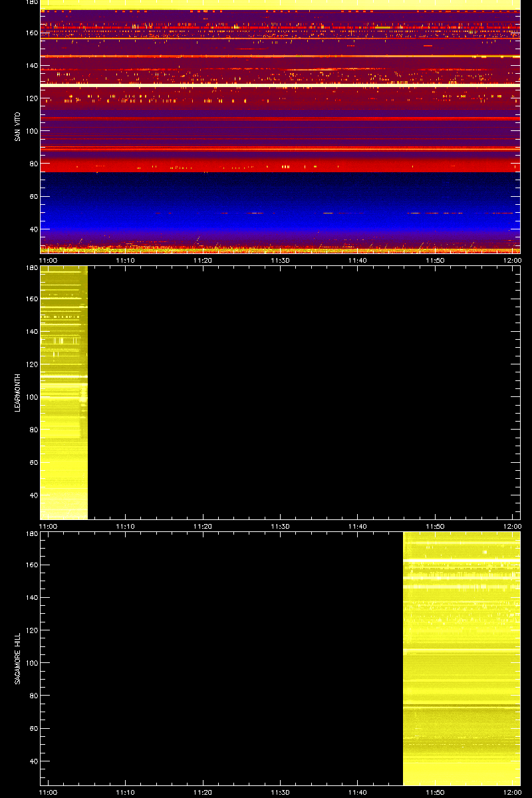Image resolution: width=532 pixels, height=798 pixels.
Task: Select Learmonth frequency label 120
Action: (x=31, y=364)
